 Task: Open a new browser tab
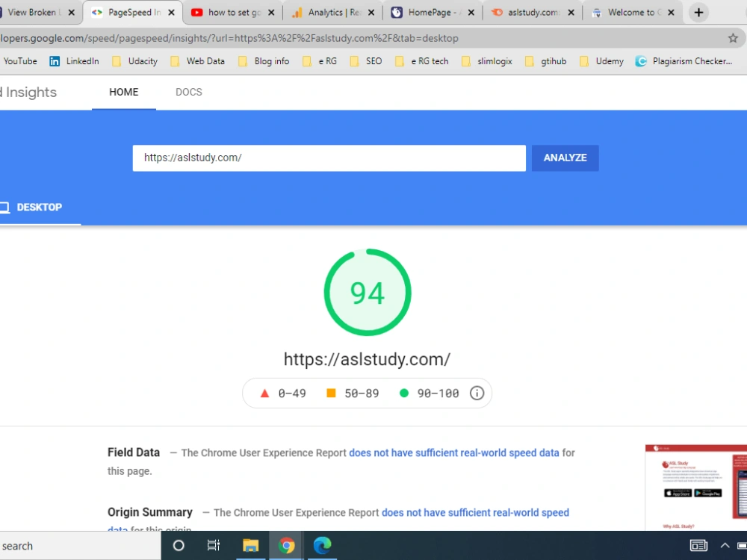pyautogui.click(x=698, y=13)
